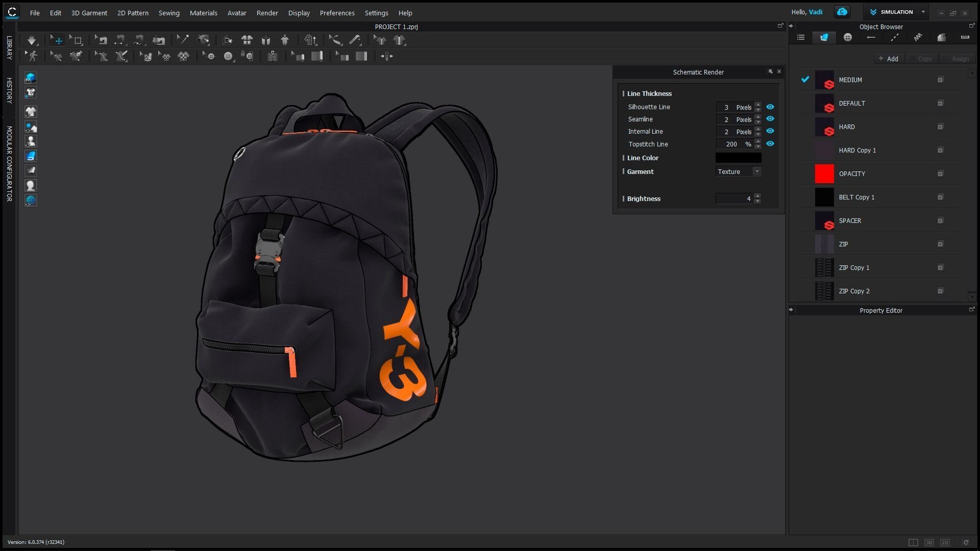
Task: Select the Select Mesh box tool
Action: (x=77, y=40)
